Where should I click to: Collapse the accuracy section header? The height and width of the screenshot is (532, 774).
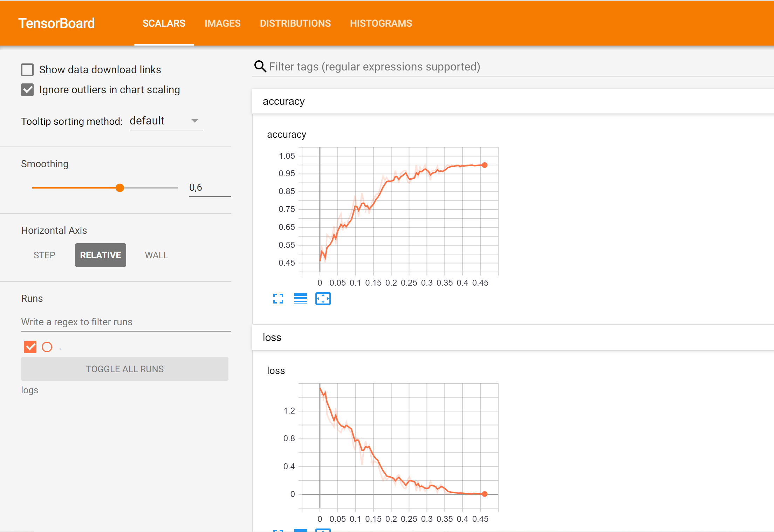(284, 101)
